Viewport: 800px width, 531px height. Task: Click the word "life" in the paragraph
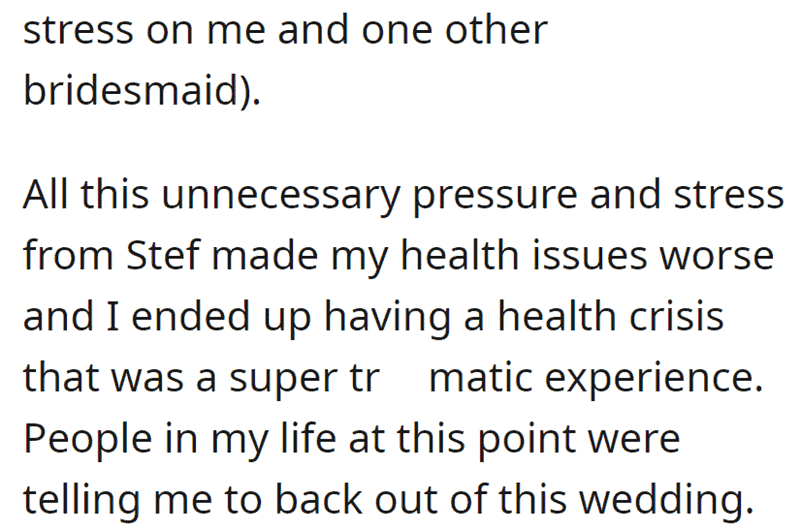tap(309, 438)
